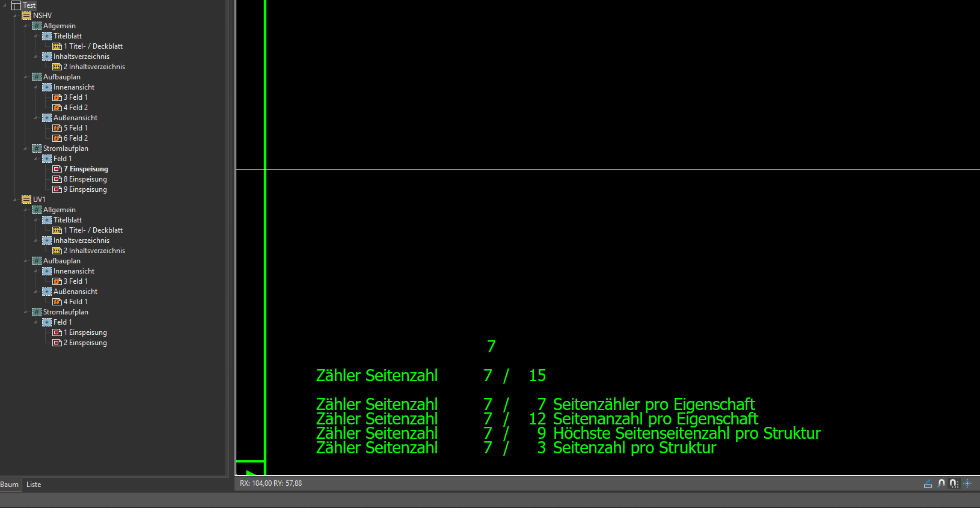Screen dimensions: 980x508
Task: Select 'Titelblatt' under UV1
Action: point(68,220)
